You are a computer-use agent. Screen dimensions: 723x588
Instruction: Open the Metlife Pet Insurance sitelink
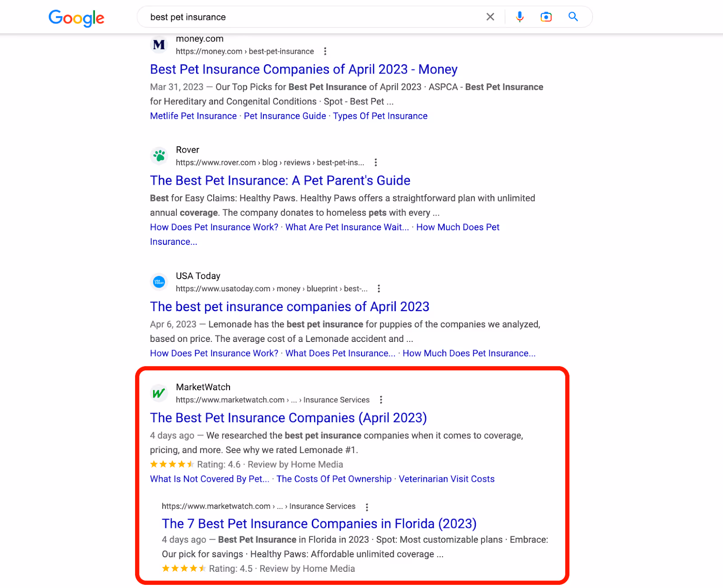click(x=193, y=116)
